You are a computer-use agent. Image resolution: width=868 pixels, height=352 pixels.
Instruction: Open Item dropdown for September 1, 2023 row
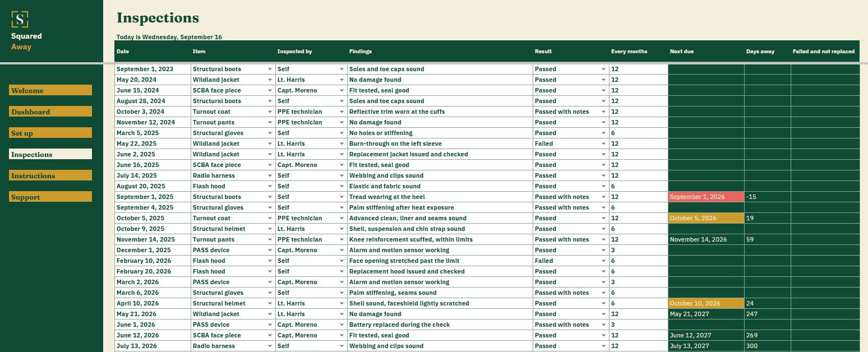(270, 70)
